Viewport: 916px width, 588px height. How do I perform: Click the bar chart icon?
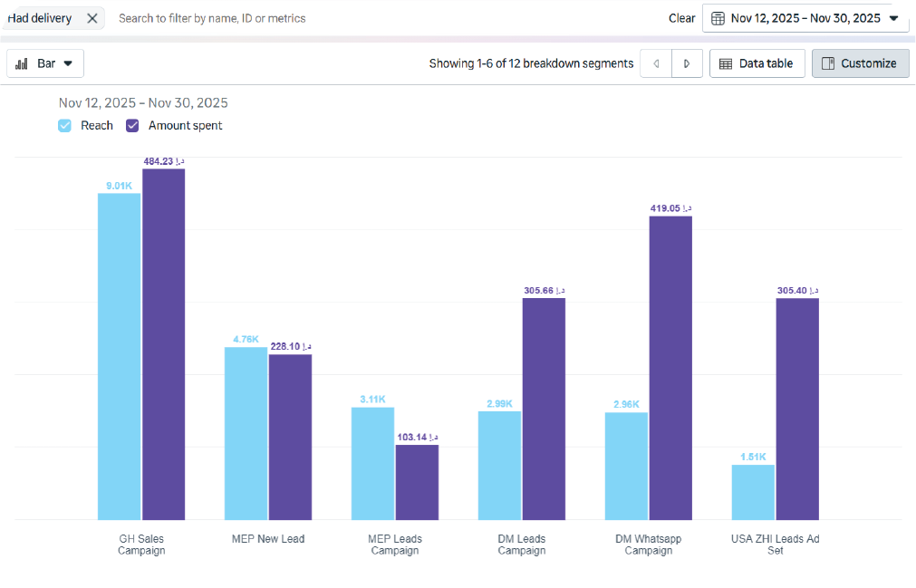pos(22,63)
